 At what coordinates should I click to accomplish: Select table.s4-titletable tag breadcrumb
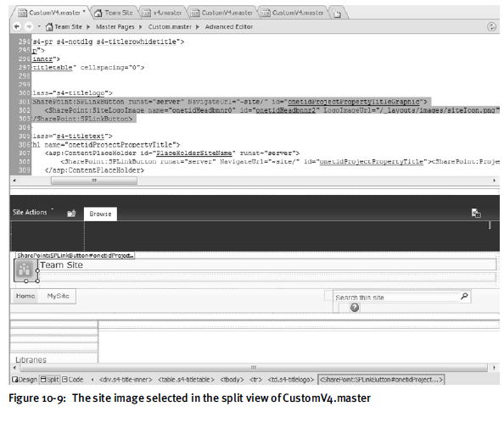pyautogui.click(x=186, y=380)
